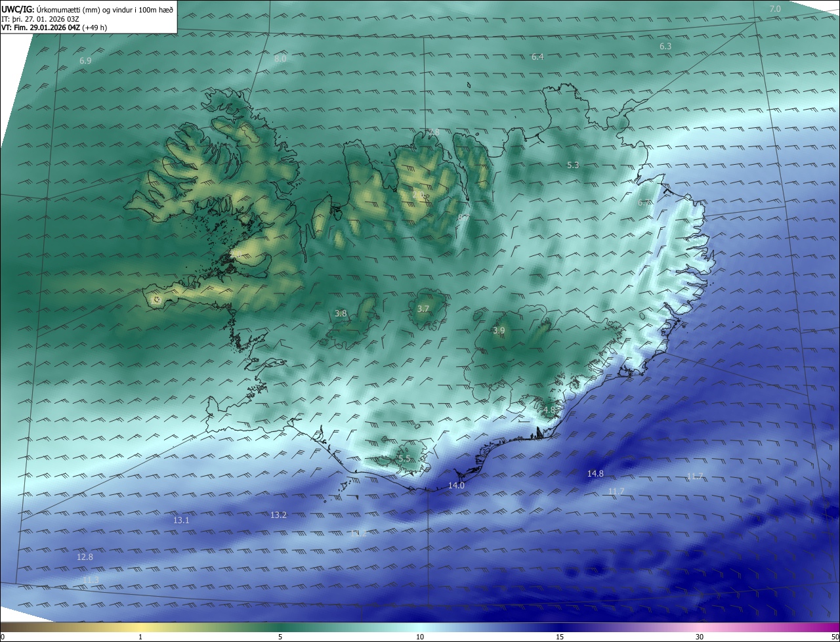The image size is (840, 642).
Task: Click the 6.3 value label
Action: tap(665, 46)
